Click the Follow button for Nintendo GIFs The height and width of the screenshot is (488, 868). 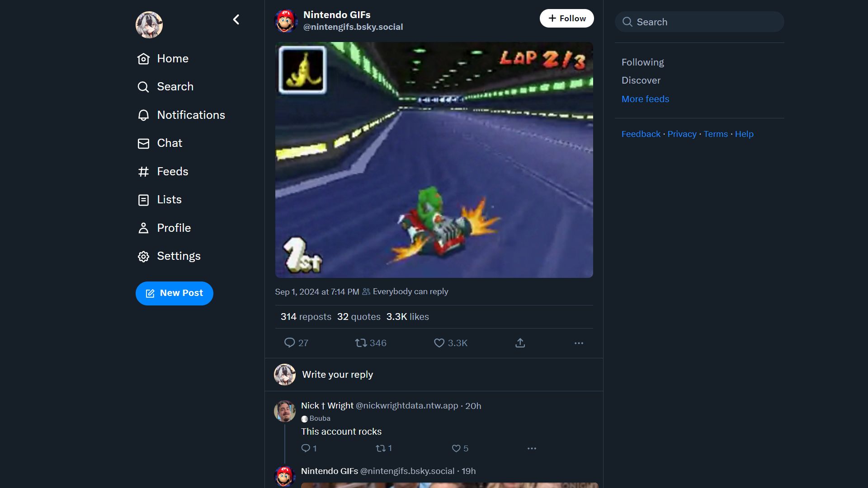click(566, 18)
